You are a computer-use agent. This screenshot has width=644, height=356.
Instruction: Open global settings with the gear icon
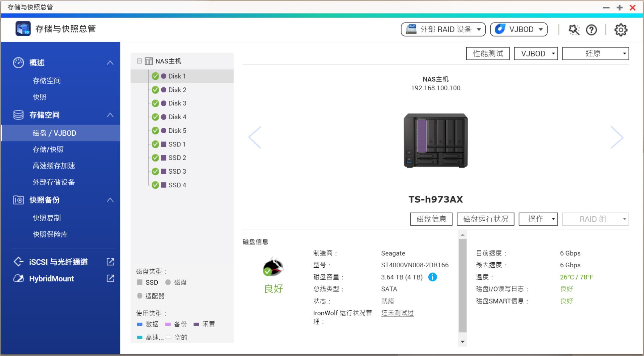[x=621, y=30]
